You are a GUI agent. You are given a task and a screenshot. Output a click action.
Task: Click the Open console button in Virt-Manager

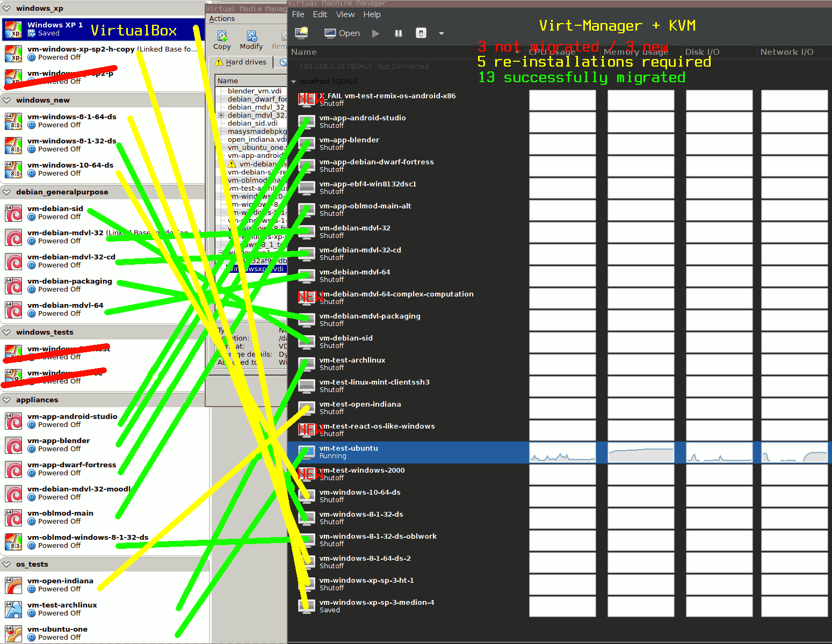coord(342,33)
